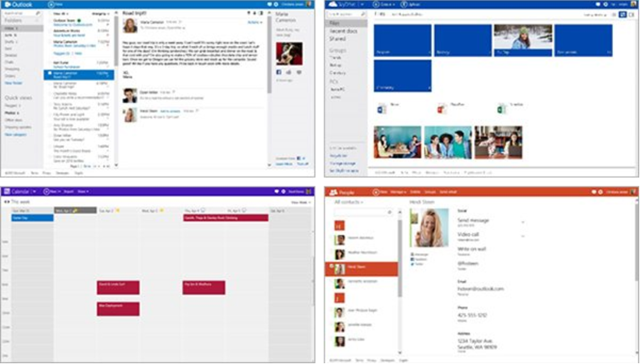Open the snowy girl photo folder tile
640x364 pixels.
tap(523, 40)
